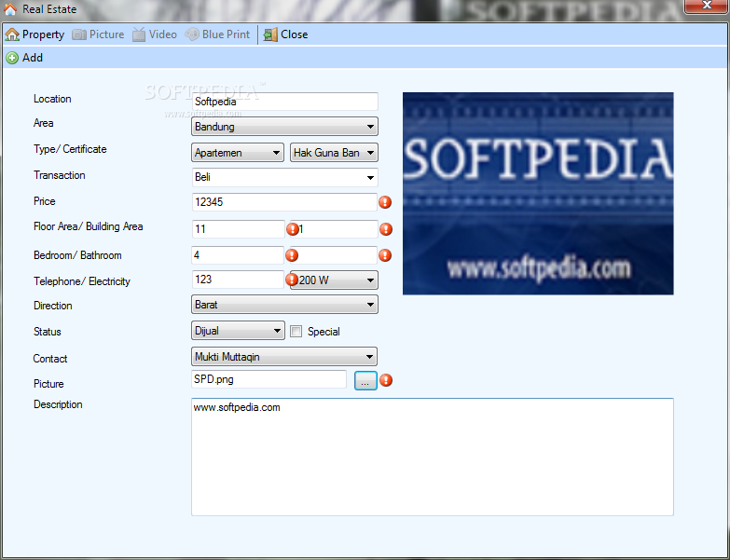Click the error icon beside Building Area
The width and height of the screenshot is (730, 560).
coord(386,229)
